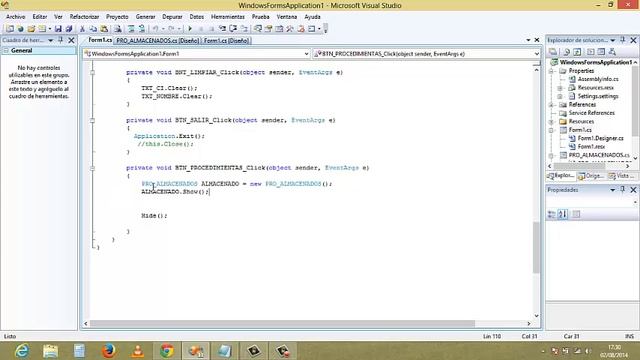Pin the Explorador de soluciones panel
Screen dimensions: 640x360
[623, 40]
